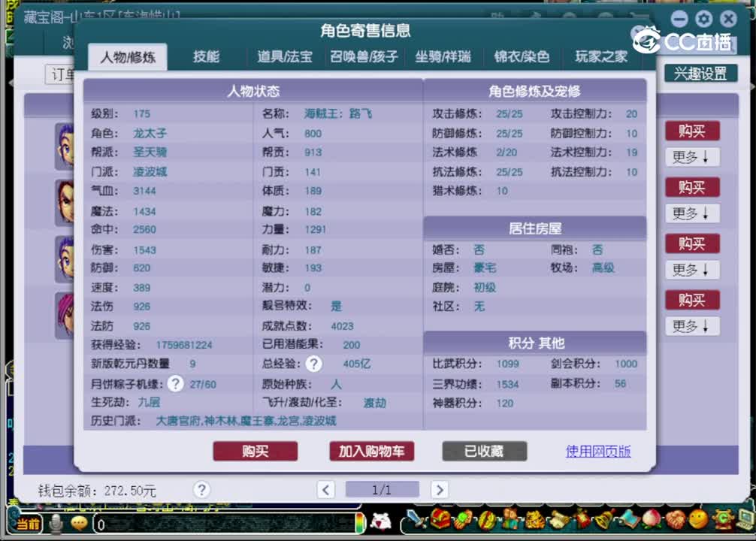
Task: Expand 更多 under the second 购买 button
Action: click(x=691, y=213)
